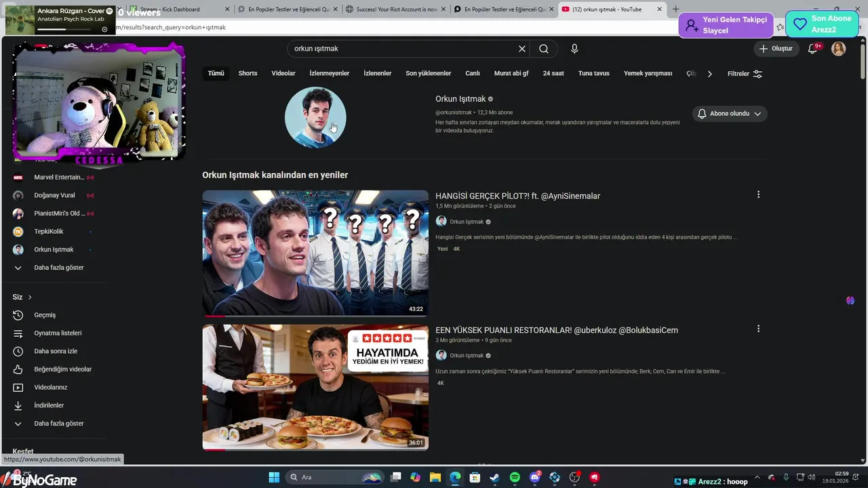
Task: Click the Windows taskbar search box Ara
Action: (336, 477)
